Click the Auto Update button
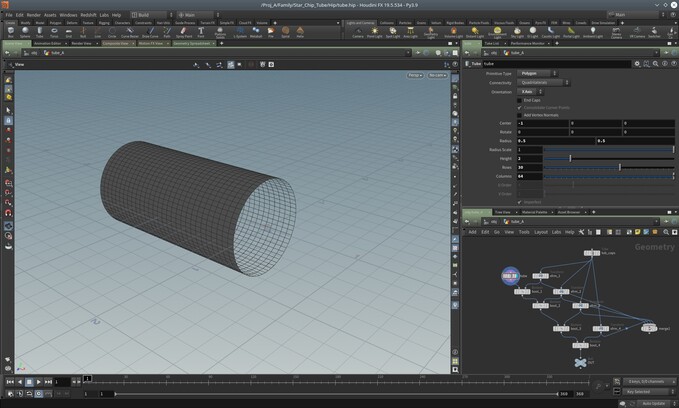679x408 pixels. click(x=653, y=403)
